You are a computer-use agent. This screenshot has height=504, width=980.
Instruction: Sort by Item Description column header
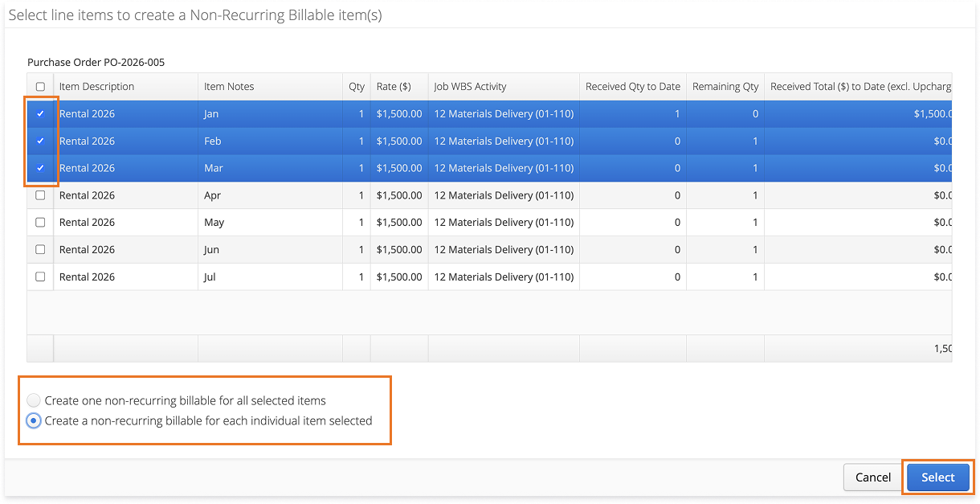click(x=125, y=87)
